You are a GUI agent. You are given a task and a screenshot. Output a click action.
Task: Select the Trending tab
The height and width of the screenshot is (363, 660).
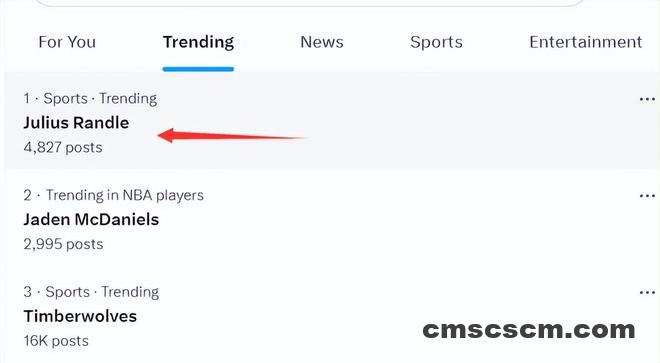(198, 42)
